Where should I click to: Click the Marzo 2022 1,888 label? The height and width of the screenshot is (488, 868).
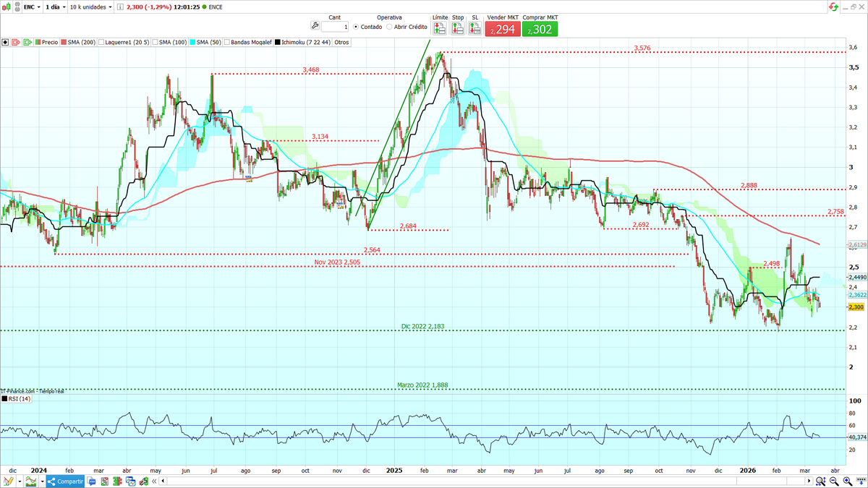tap(422, 385)
